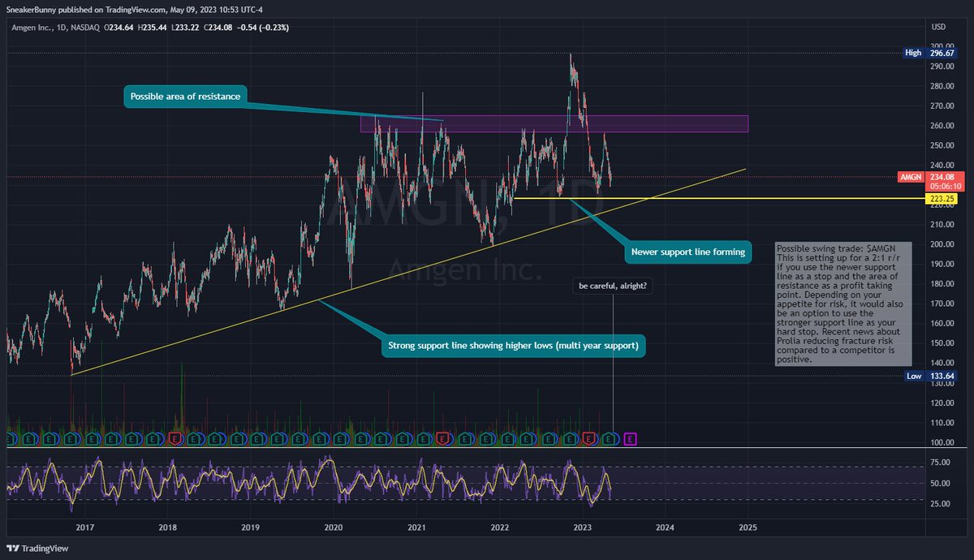Click the 100.00 price axis value
This screenshot has width=974, height=560.
click(x=942, y=442)
